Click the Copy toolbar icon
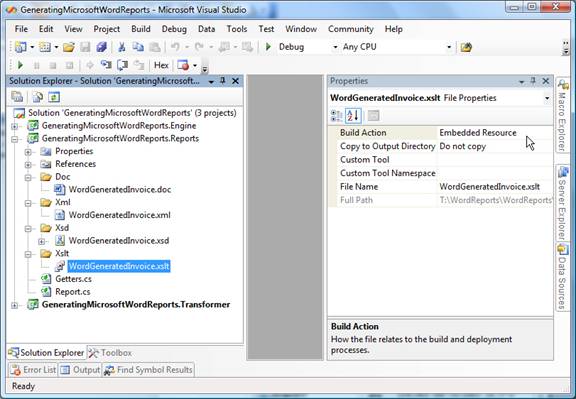The height and width of the screenshot is (399, 576). (x=138, y=47)
